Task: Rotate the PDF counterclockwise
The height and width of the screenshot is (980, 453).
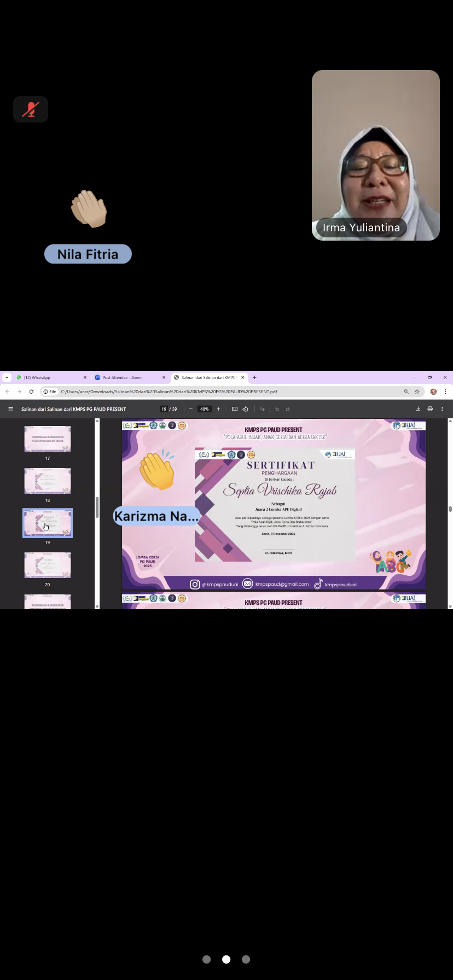Action: (x=246, y=409)
